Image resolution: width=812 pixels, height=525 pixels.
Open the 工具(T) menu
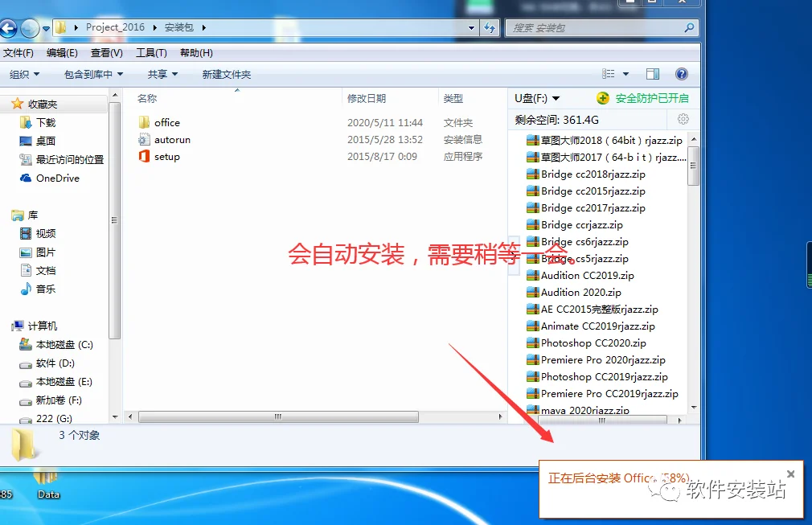point(151,53)
